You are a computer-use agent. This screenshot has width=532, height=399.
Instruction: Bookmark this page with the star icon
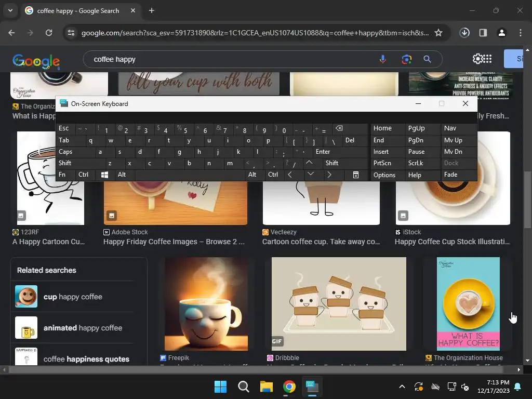tap(438, 33)
